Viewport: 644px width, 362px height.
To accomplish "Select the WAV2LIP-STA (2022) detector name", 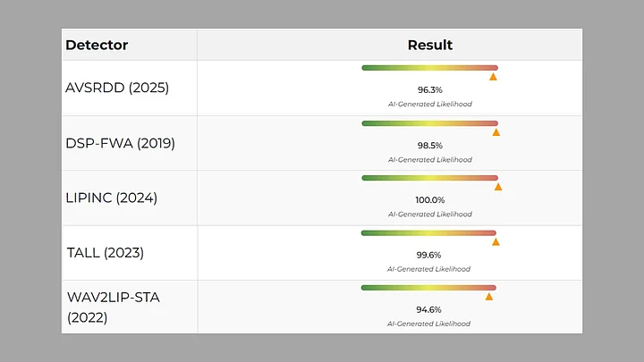I will click(113, 307).
